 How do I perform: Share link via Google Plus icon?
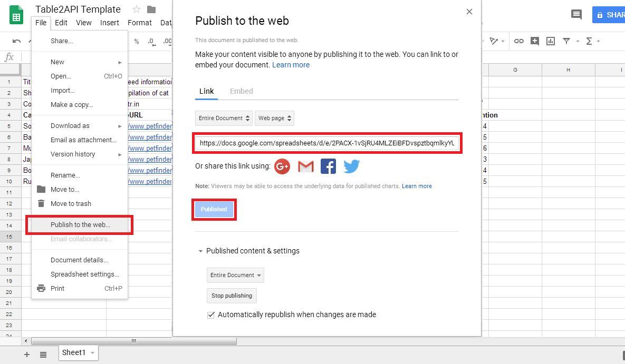[282, 166]
